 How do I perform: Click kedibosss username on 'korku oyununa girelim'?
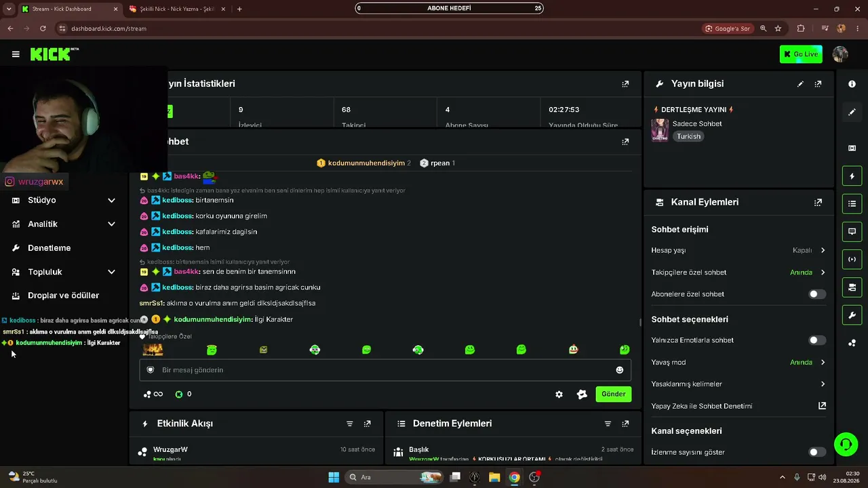tap(178, 216)
